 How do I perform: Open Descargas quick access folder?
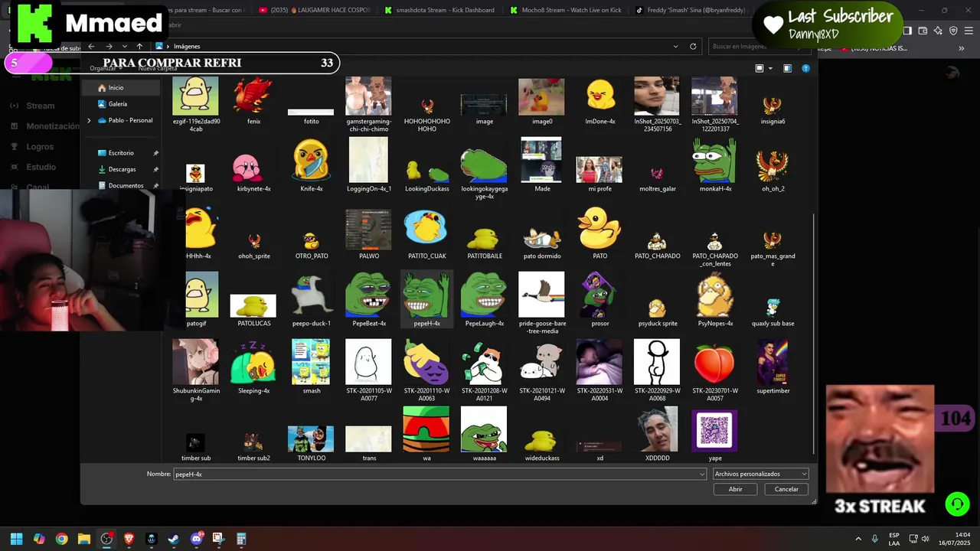coord(122,169)
